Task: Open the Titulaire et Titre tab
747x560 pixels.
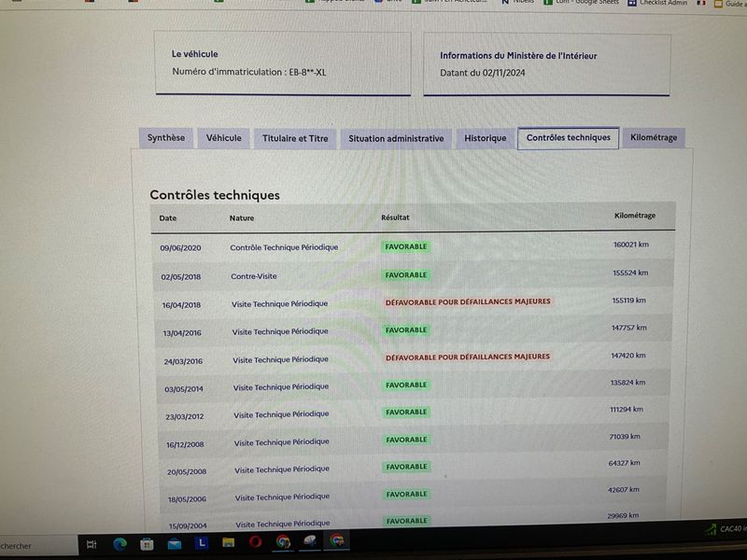Action: tap(295, 138)
